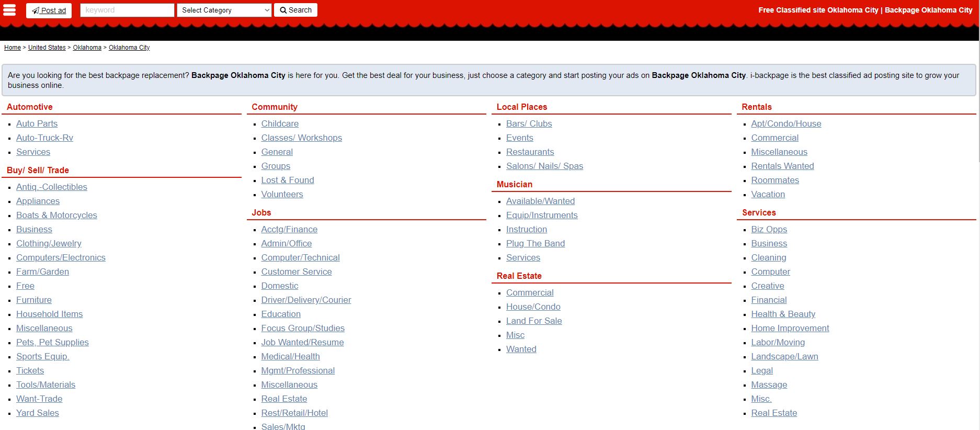Viewport: 980px width, 430px height.
Task: Click the Search button
Action: tap(295, 10)
